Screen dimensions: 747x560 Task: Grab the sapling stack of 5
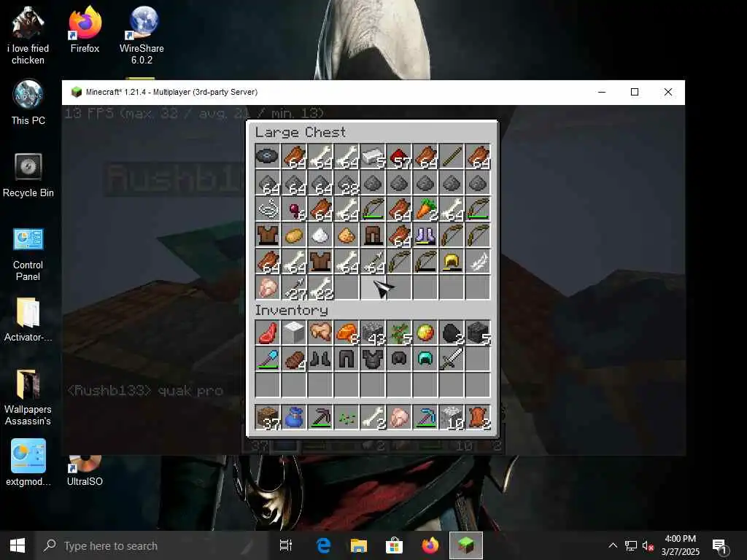pyautogui.click(x=399, y=332)
